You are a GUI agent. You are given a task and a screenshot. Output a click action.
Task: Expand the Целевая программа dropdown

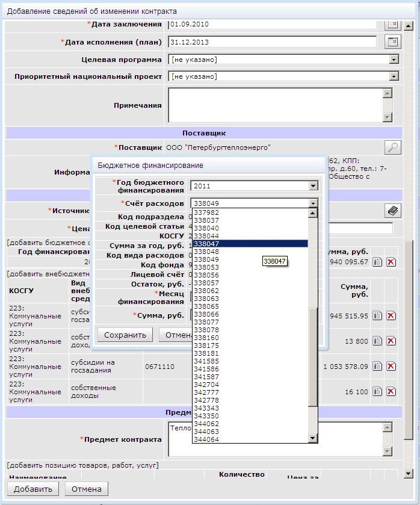point(394,60)
